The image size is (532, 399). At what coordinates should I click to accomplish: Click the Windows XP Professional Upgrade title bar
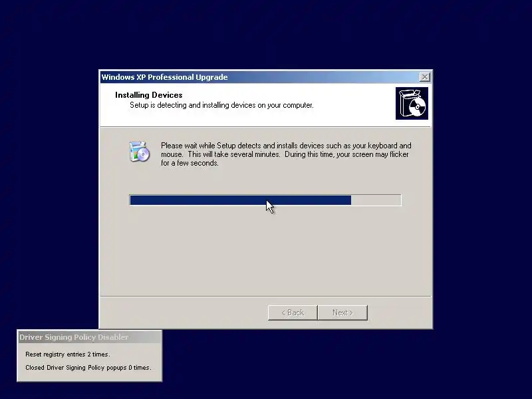pyautogui.click(x=265, y=77)
